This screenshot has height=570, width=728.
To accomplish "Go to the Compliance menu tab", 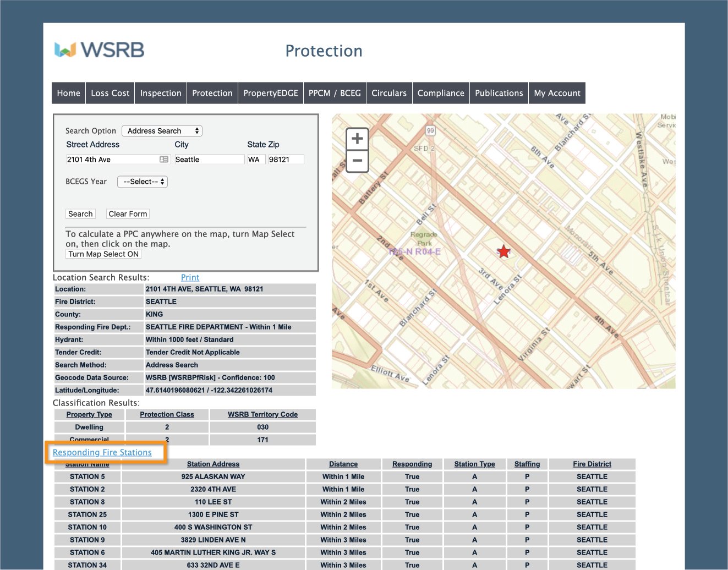I will pyautogui.click(x=441, y=93).
